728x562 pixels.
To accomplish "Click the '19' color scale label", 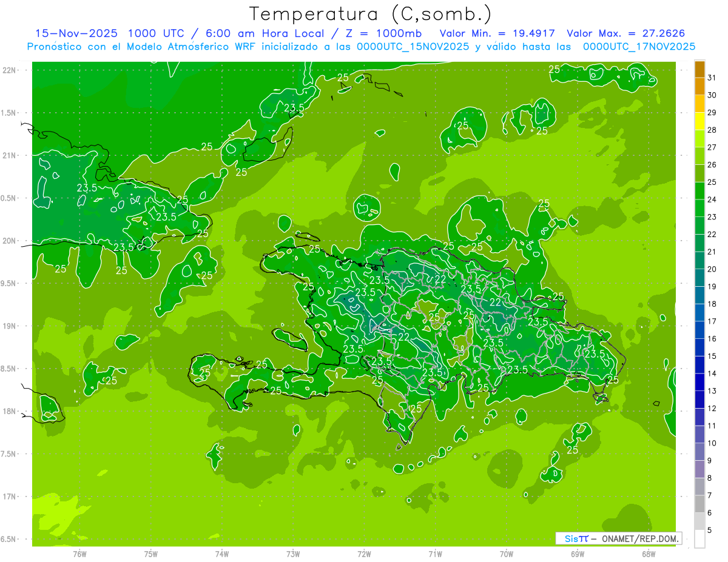I will [x=712, y=287].
